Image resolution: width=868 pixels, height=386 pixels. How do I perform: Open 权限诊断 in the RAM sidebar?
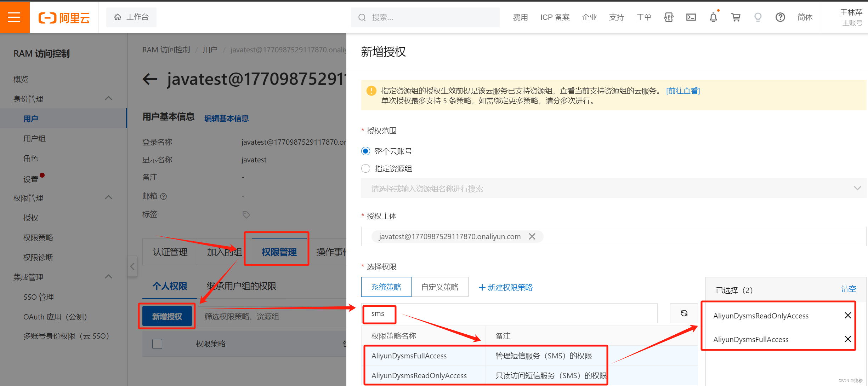coord(38,257)
